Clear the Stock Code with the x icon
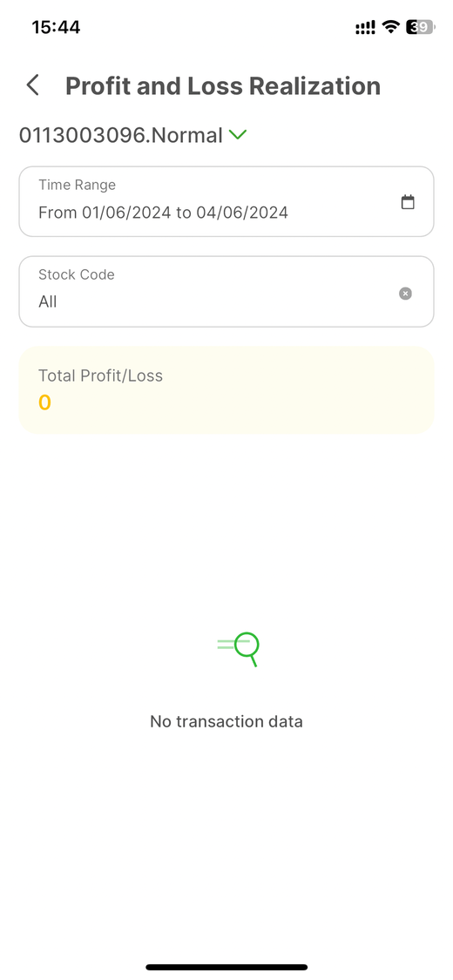The image size is (453, 980). click(x=405, y=293)
